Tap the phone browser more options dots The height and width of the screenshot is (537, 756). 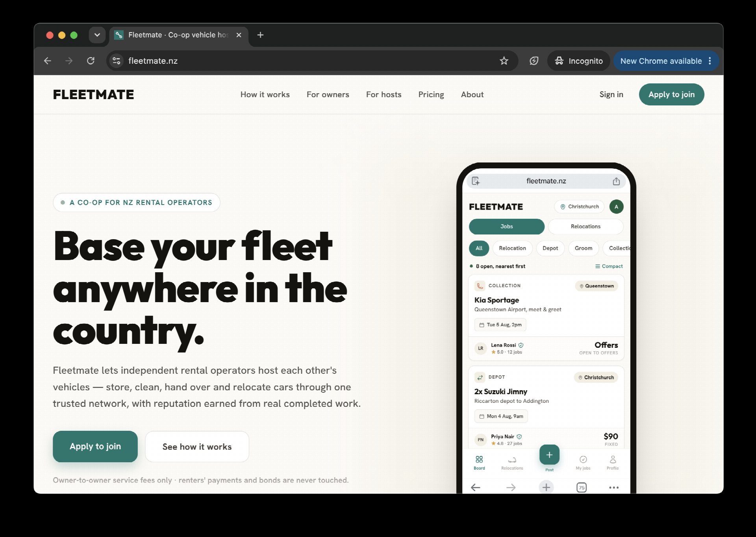coord(613,487)
